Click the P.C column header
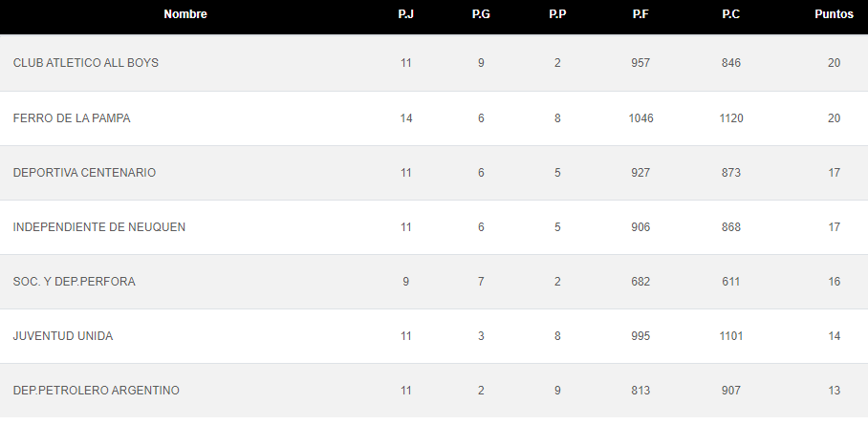 point(730,14)
